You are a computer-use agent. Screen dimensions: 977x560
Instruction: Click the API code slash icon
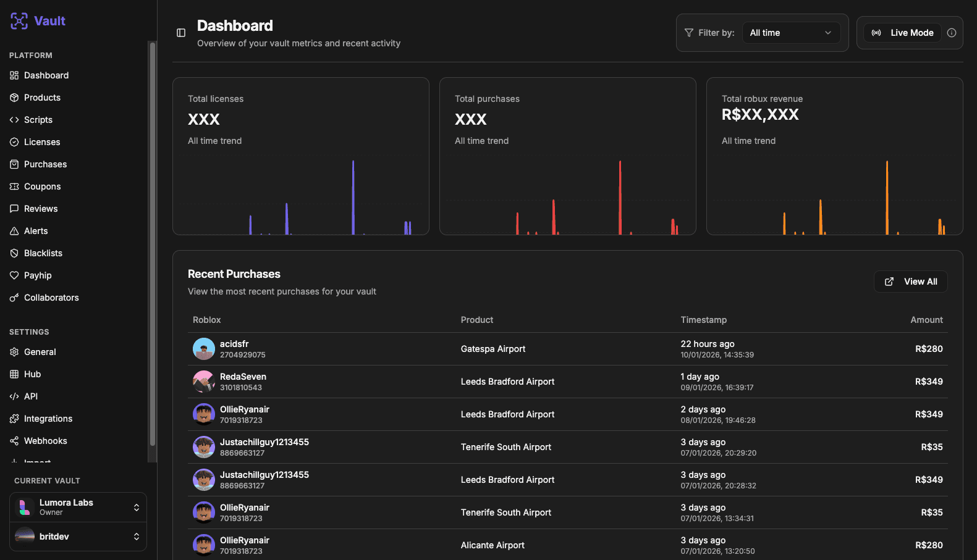(x=14, y=396)
